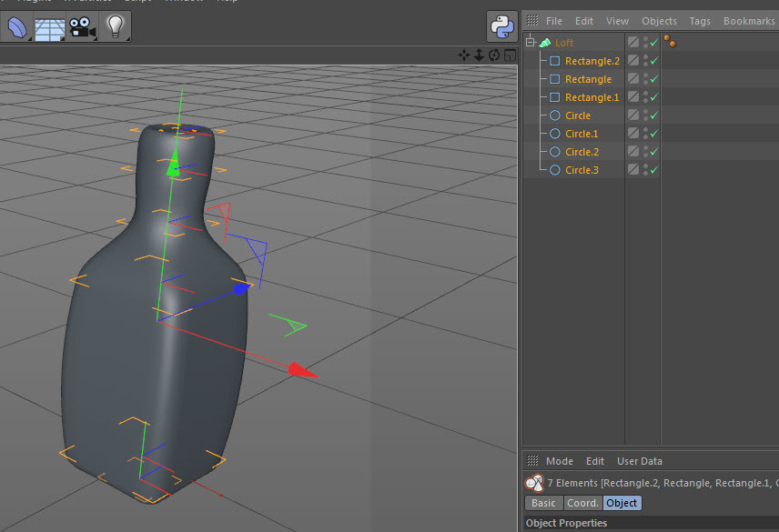
Task: Switch to the Object tab
Action: tap(622, 503)
